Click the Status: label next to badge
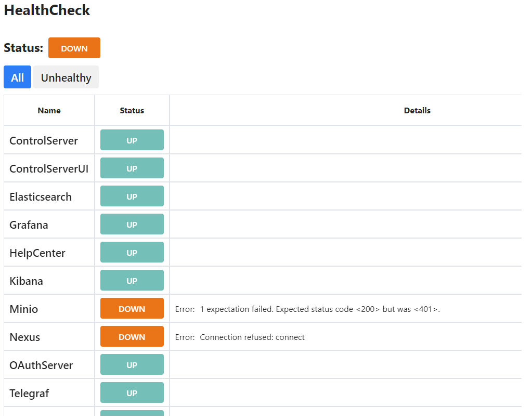Viewport: 532px width, 420px height. click(23, 48)
